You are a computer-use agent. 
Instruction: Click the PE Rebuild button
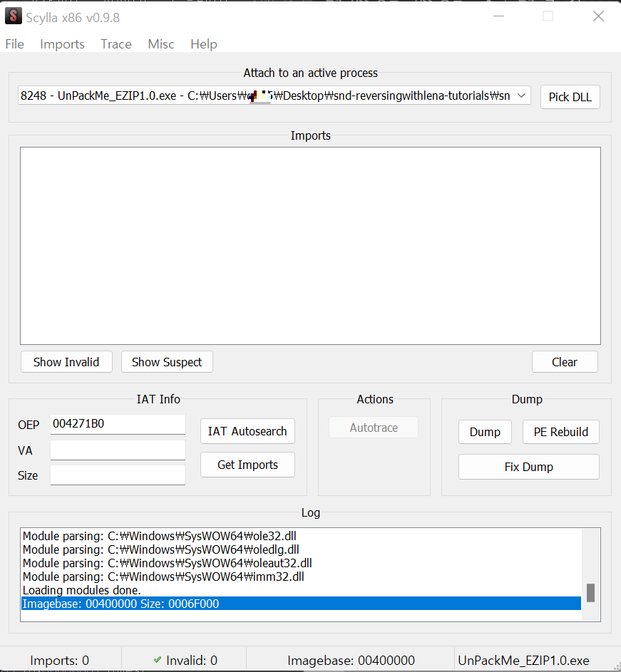tap(561, 432)
